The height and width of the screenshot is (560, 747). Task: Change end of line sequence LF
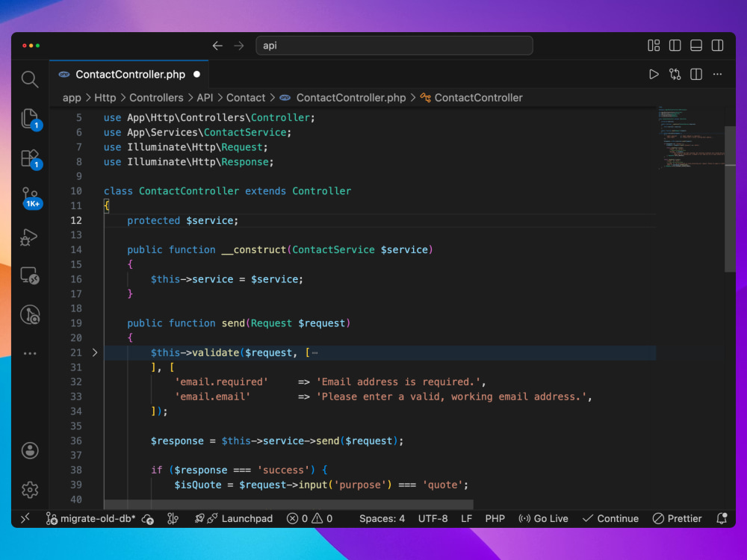[466, 519]
